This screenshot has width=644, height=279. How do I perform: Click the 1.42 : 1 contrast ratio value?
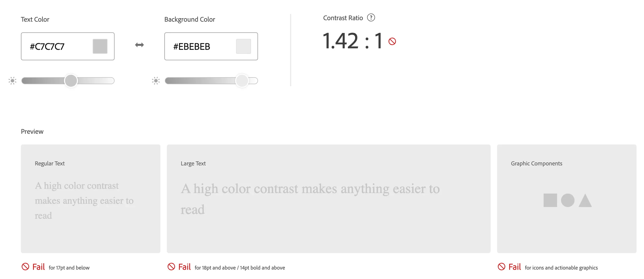pos(352,41)
